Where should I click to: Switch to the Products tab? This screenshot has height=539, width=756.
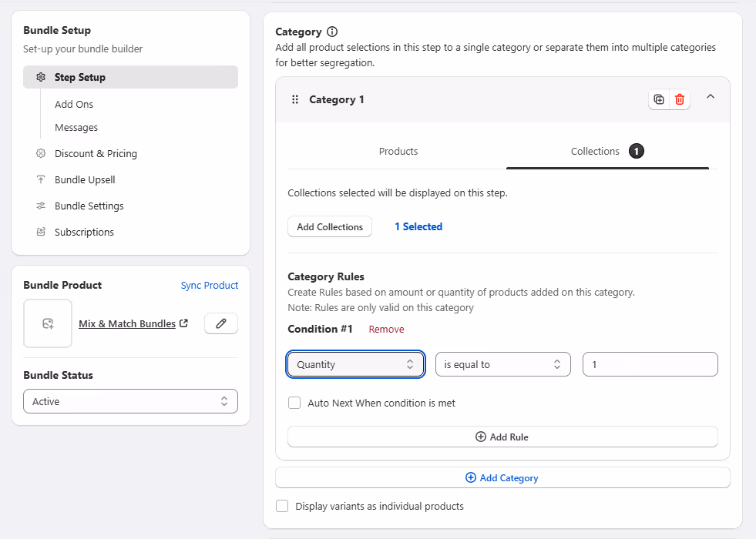(398, 151)
